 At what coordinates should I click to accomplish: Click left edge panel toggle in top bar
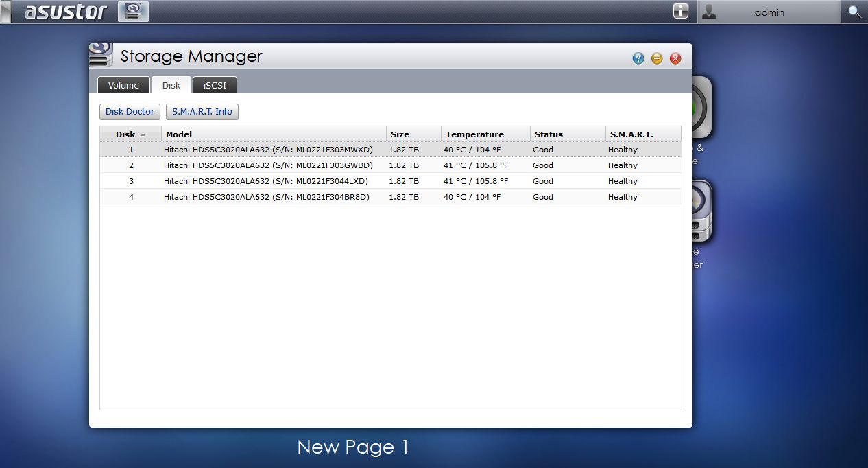(5, 12)
